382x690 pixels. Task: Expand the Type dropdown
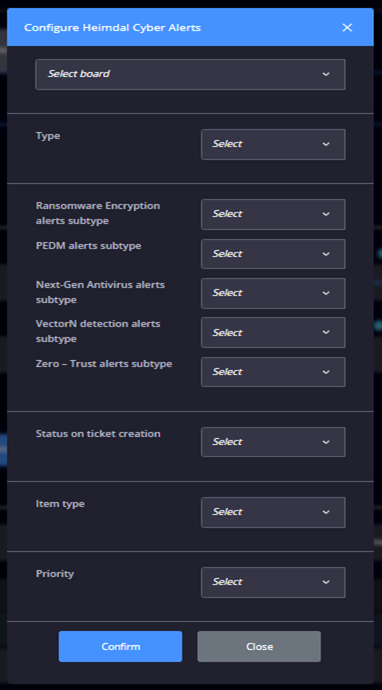pyautogui.click(x=273, y=144)
